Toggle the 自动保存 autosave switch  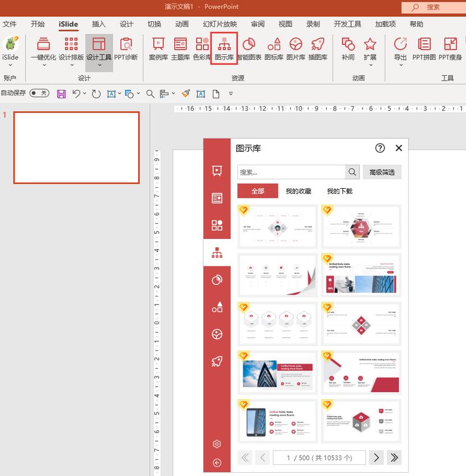tap(39, 93)
